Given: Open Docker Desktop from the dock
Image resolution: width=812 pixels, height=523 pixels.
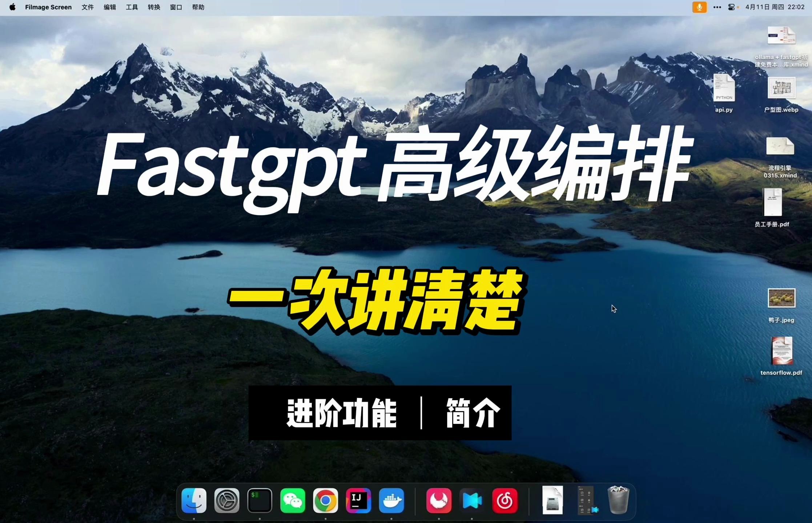Looking at the screenshot, I should point(391,500).
